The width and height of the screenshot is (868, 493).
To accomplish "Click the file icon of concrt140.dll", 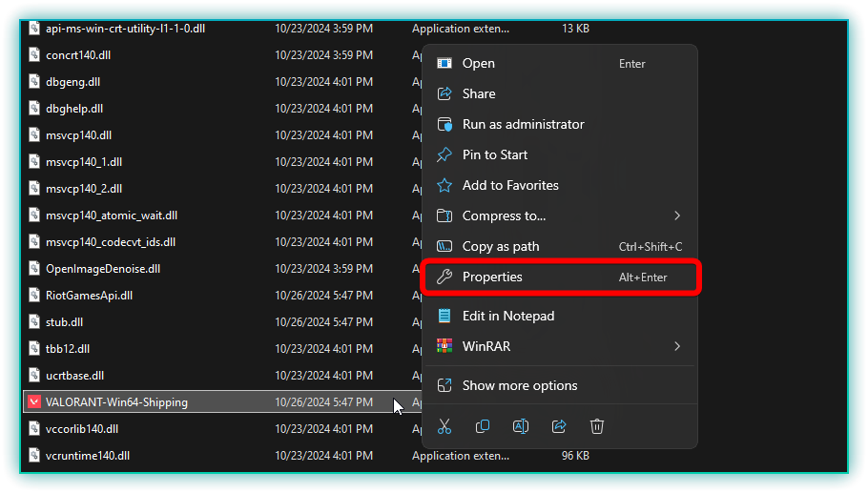I will (34, 54).
